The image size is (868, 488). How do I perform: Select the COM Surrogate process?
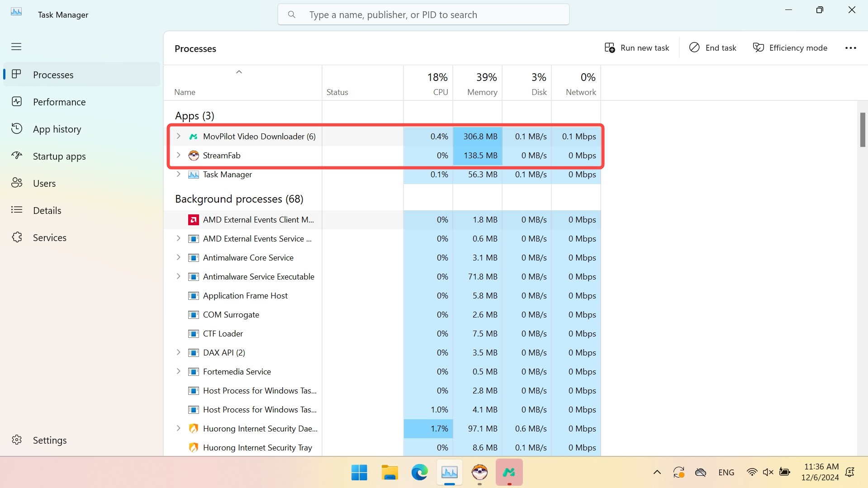382,314
